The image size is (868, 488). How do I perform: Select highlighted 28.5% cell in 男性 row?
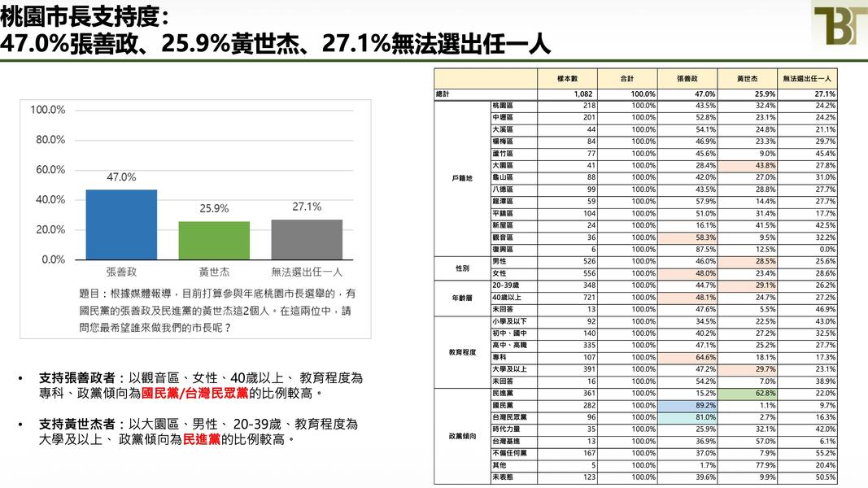(748, 261)
